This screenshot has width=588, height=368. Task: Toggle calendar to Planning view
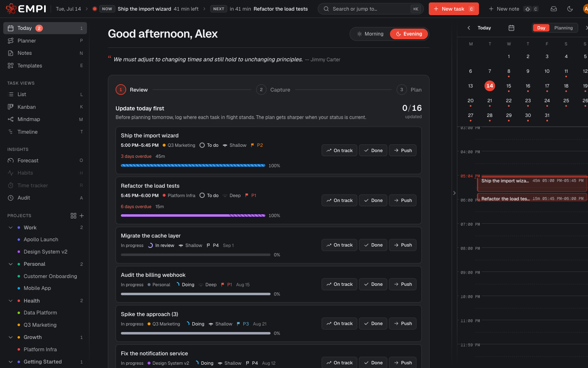(x=563, y=28)
